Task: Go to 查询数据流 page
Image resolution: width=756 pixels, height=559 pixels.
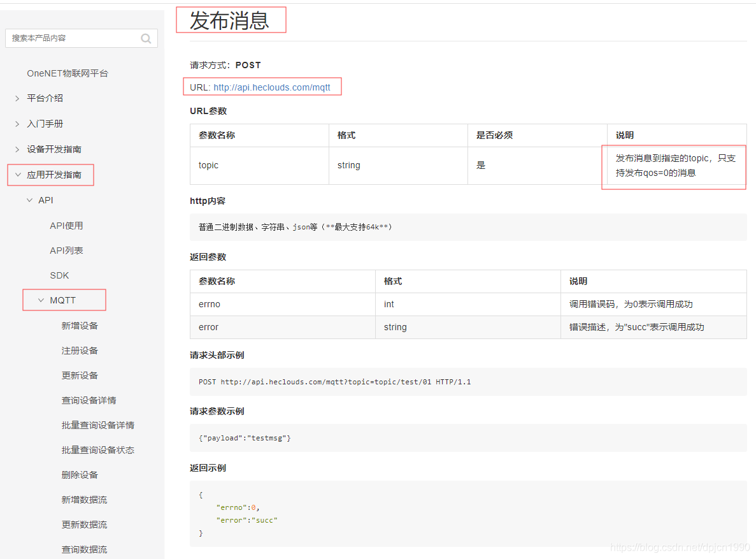Action: tap(84, 549)
